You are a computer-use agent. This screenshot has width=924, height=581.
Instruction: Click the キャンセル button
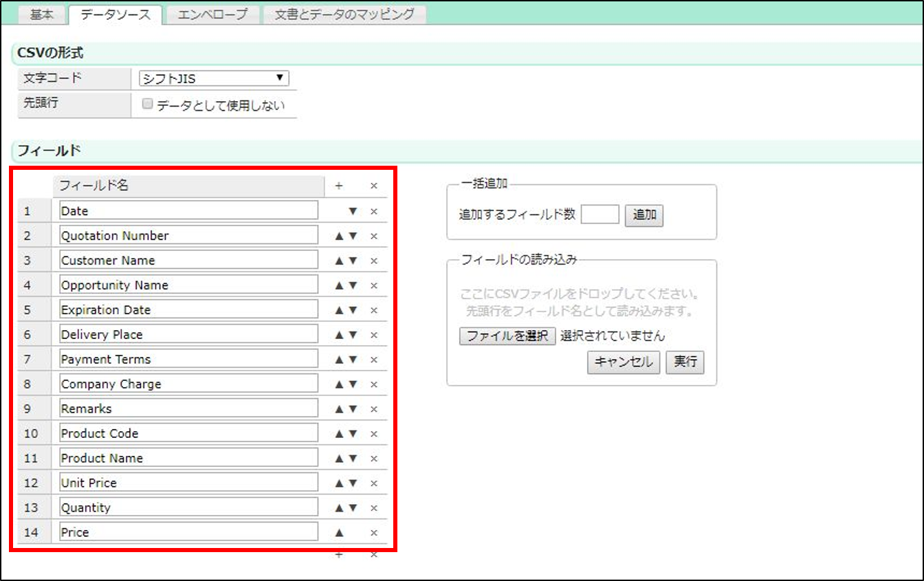[624, 362]
